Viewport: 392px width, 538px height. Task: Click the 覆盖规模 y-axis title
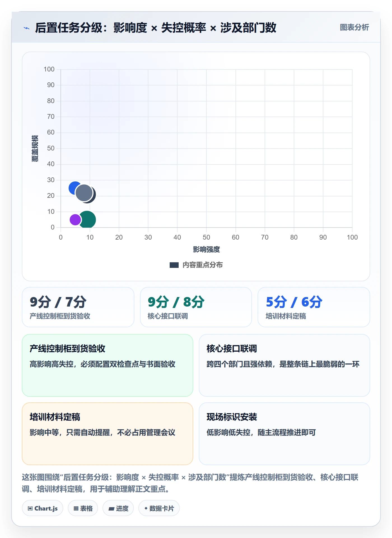[35, 149]
